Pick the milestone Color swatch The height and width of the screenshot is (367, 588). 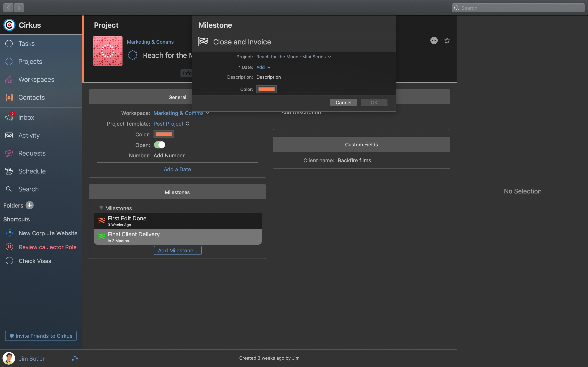(266, 89)
